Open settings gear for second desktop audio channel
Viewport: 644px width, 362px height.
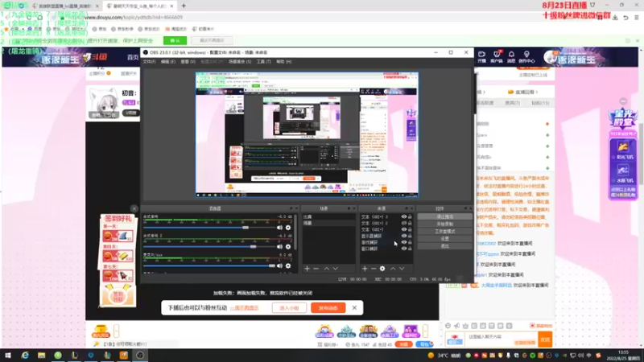[x=288, y=247]
